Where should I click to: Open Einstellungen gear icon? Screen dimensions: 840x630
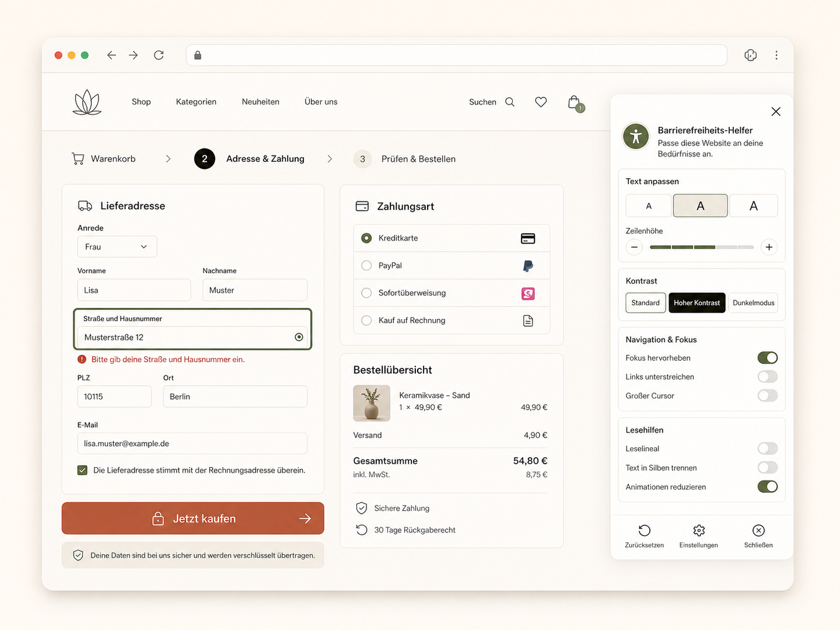tap(699, 530)
